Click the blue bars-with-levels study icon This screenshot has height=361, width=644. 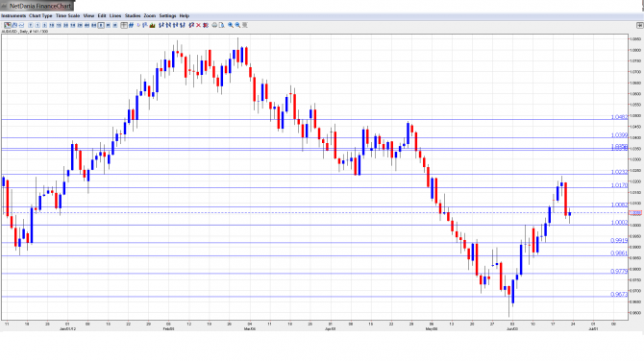click(x=144, y=25)
